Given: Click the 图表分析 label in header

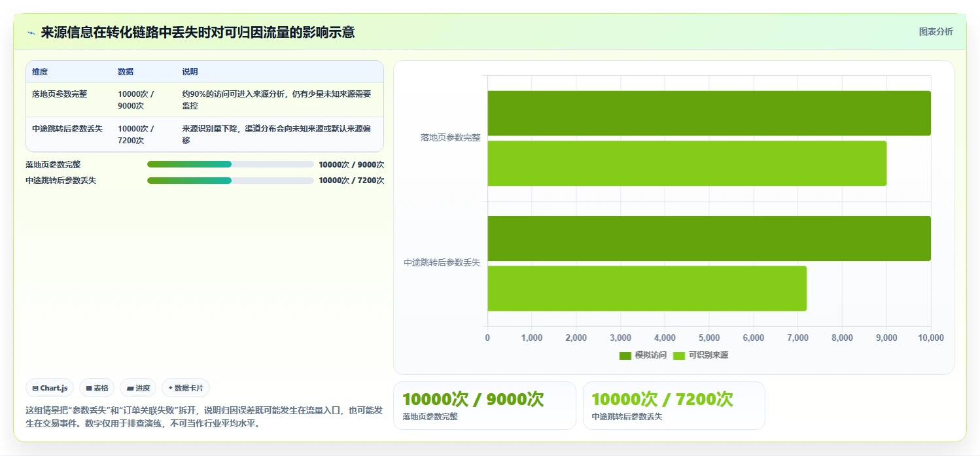Looking at the screenshot, I should 936,31.
